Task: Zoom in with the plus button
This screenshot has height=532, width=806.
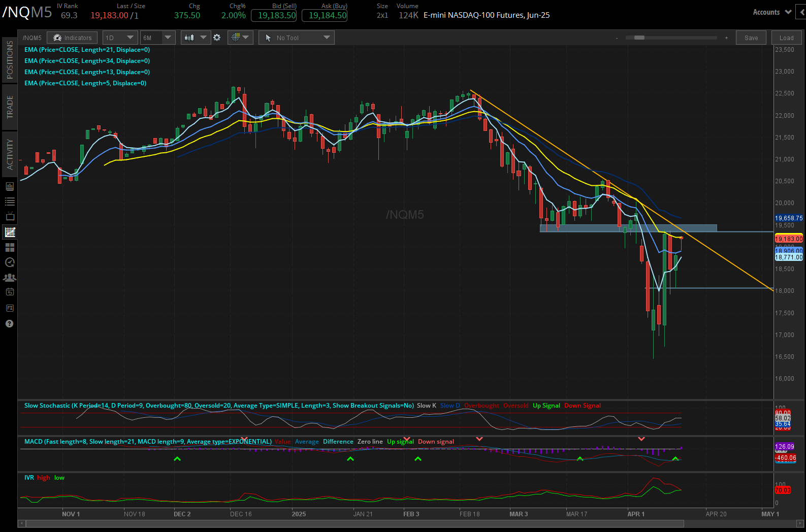Action: (726, 38)
